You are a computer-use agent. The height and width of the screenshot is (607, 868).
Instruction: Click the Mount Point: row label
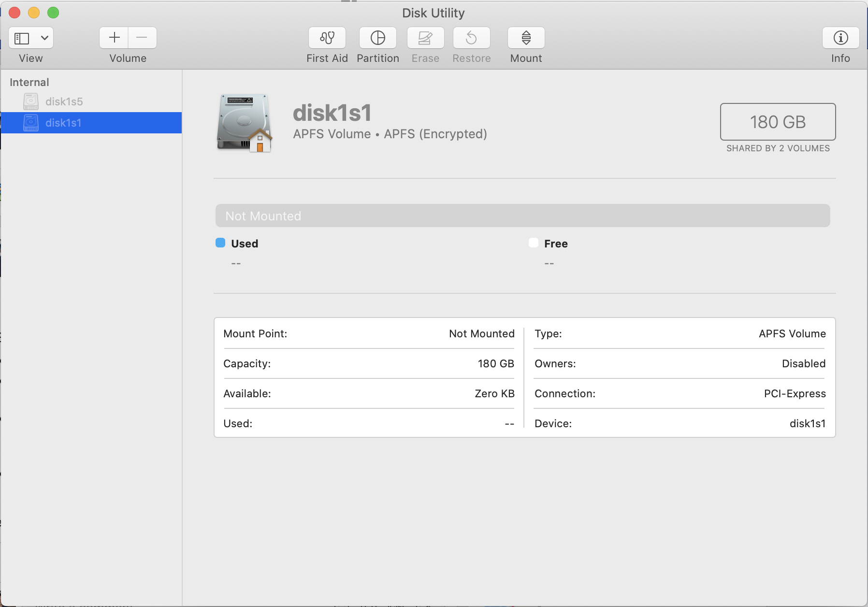tap(255, 333)
